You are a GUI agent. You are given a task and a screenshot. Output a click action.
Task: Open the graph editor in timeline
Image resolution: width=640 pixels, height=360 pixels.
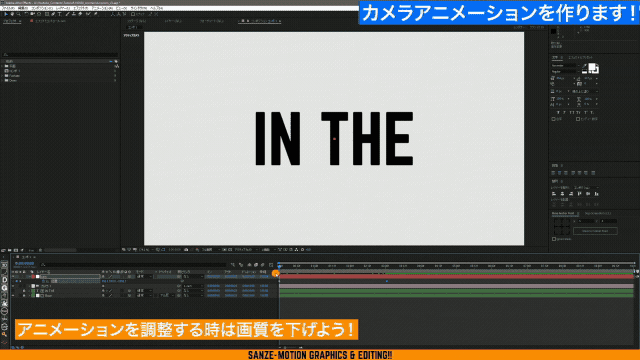(271, 264)
